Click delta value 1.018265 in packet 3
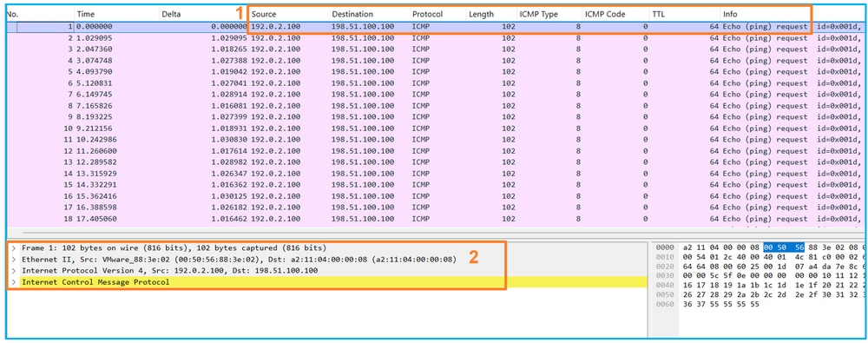This screenshot has width=868, height=343. click(x=229, y=49)
